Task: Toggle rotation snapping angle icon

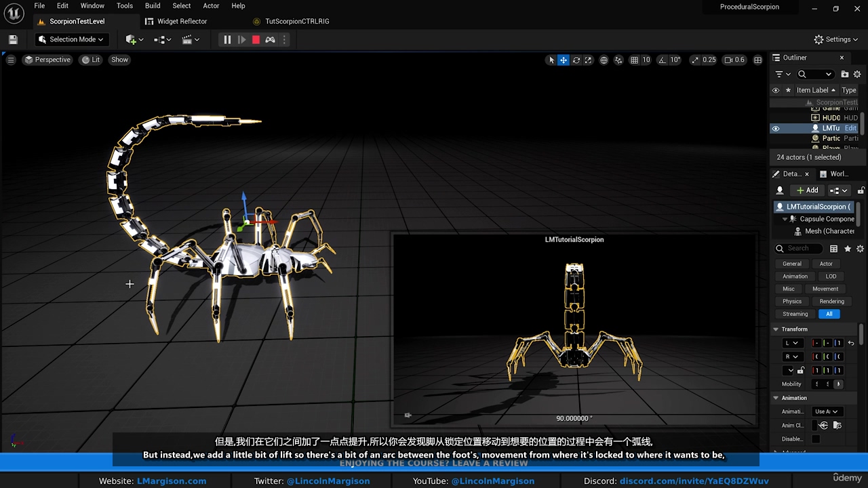Action: 663,60
